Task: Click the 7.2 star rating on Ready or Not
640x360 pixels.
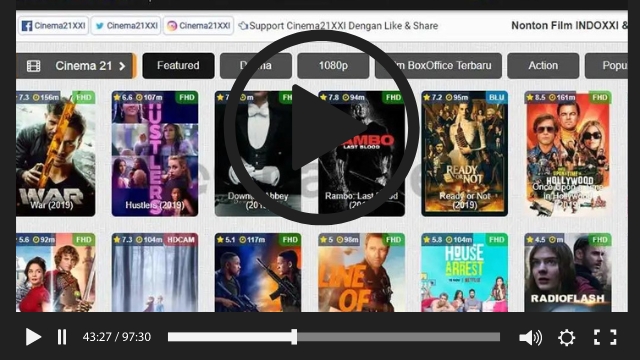Action: pyautogui.click(x=433, y=98)
